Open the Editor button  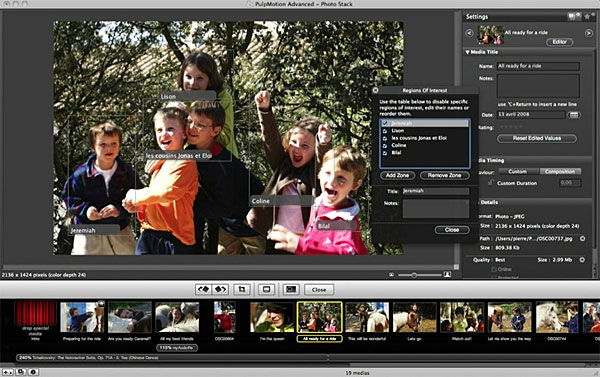(559, 42)
